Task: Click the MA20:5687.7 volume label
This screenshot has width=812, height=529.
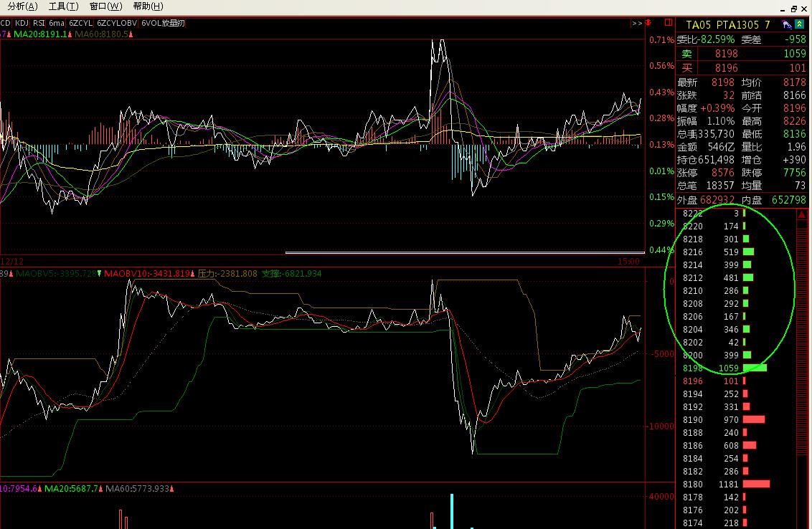Action: [71, 488]
